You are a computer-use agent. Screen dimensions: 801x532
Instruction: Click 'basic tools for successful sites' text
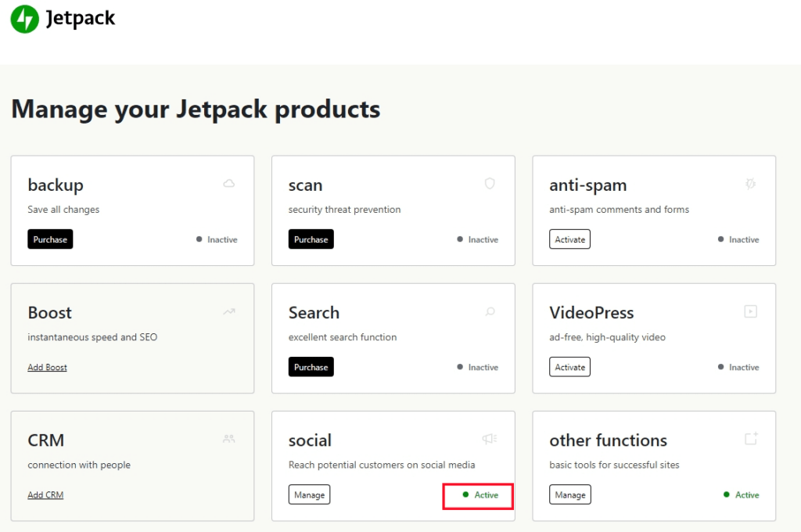point(614,465)
